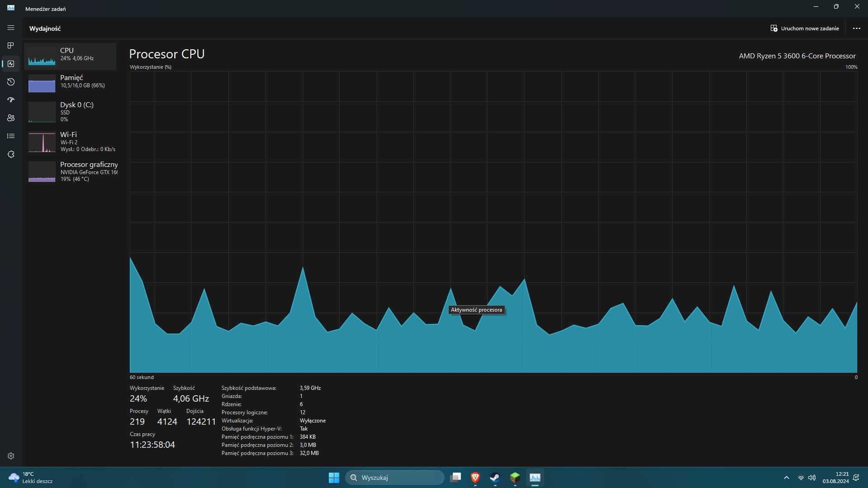Click the GPU mini graph thumbnail
868x488 pixels.
[42, 171]
